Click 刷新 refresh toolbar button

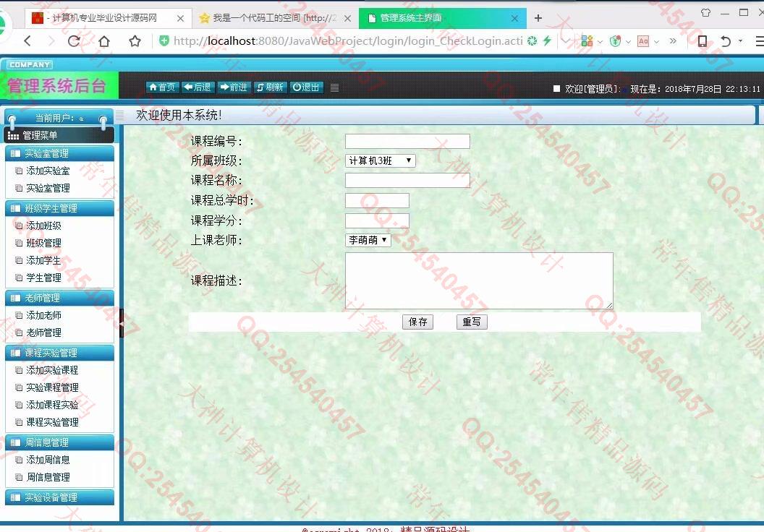[x=270, y=87]
